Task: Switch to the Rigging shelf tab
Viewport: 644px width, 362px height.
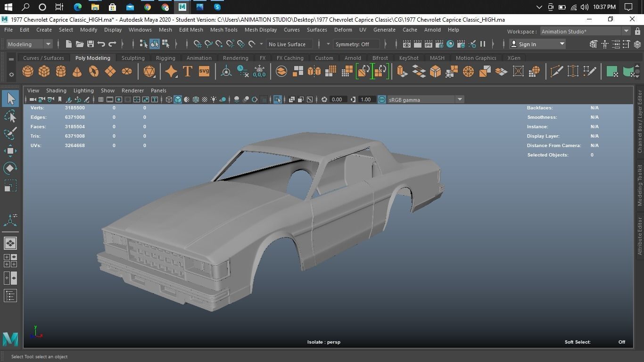Action: click(x=165, y=58)
